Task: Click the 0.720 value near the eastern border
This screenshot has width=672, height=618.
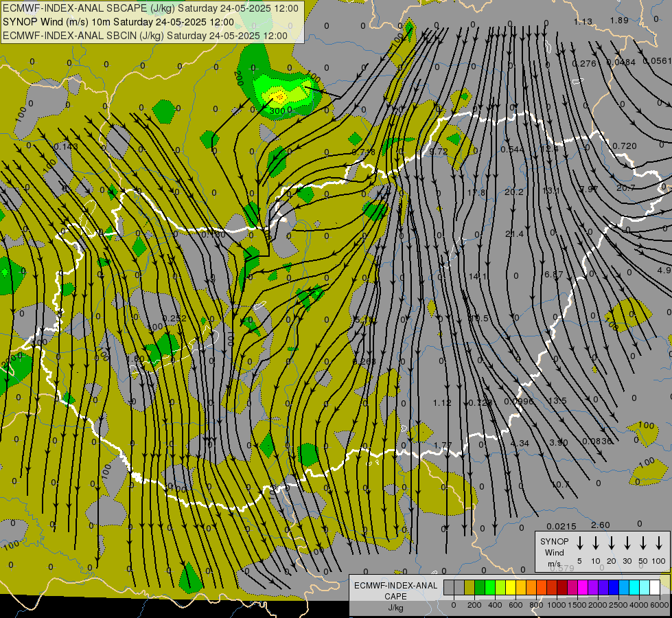Action: pos(625,146)
